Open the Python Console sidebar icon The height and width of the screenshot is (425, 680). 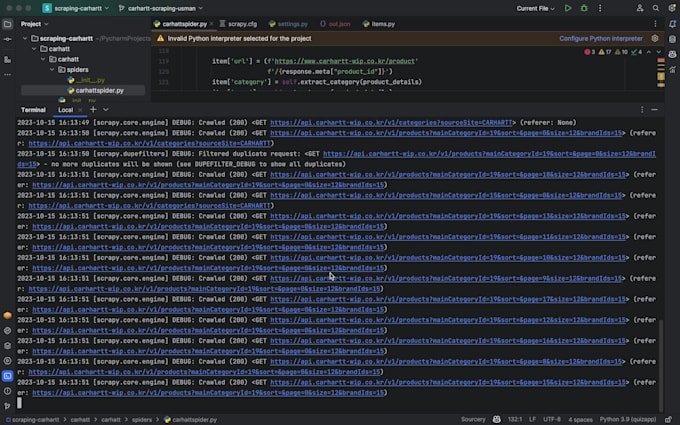pyautogui.click(x=7, y=330)
